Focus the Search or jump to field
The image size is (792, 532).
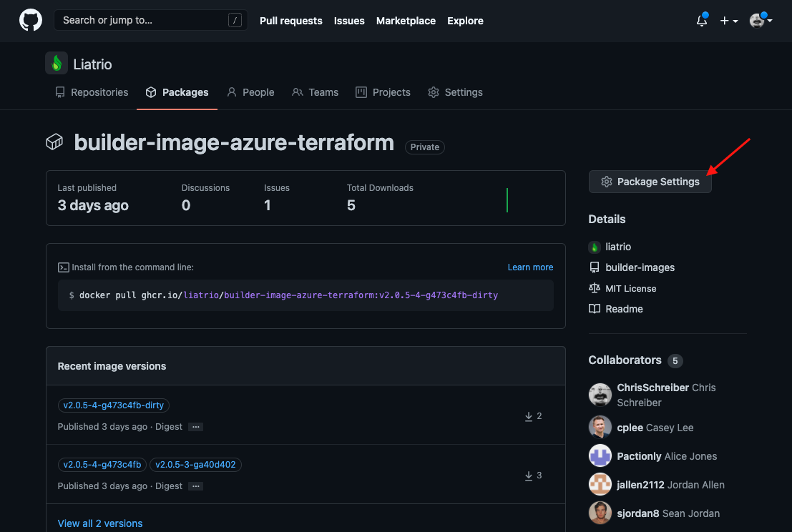[150, 20]
